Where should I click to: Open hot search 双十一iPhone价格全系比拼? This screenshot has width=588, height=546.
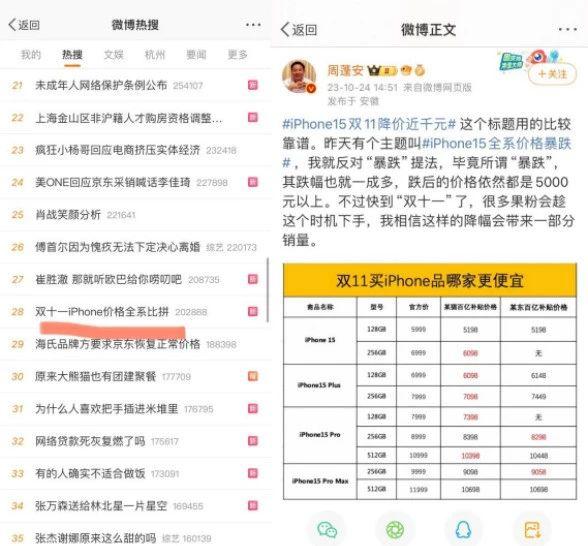pyautogui.click(x=102, y=312)
